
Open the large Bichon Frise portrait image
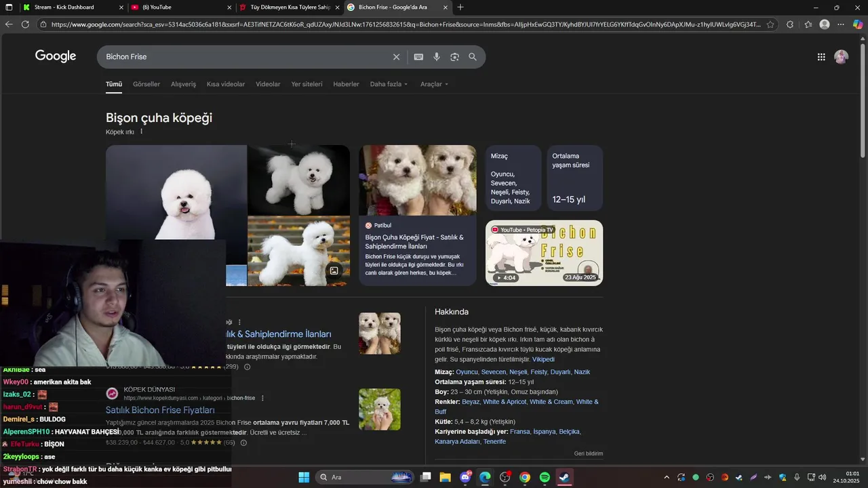click(x=176, y=192)
